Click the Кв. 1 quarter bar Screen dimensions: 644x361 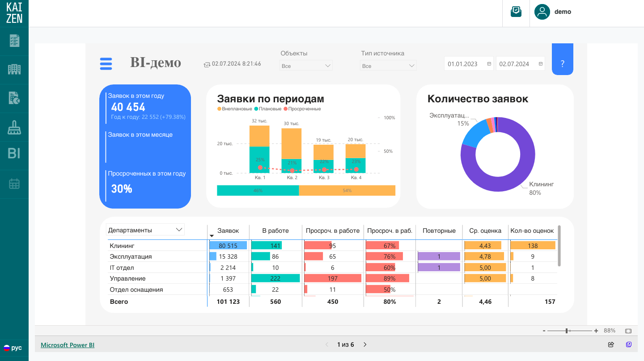click(259, 149)
